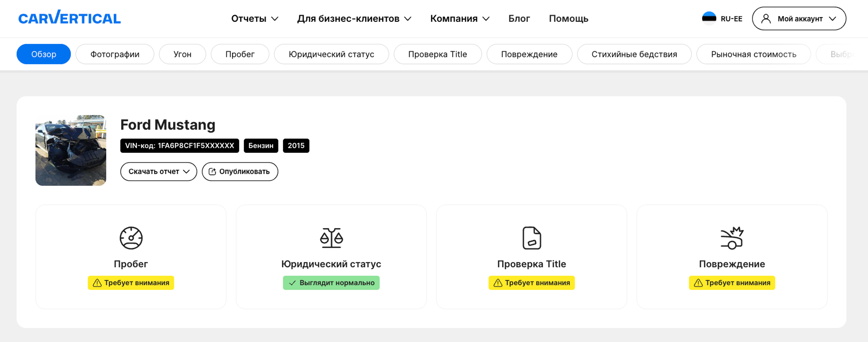The image size is (868, 342).
Task: Click the VIN-код 1FA6P8CF1F5XXXXXX badge
Action: click(x=180, y=146)
